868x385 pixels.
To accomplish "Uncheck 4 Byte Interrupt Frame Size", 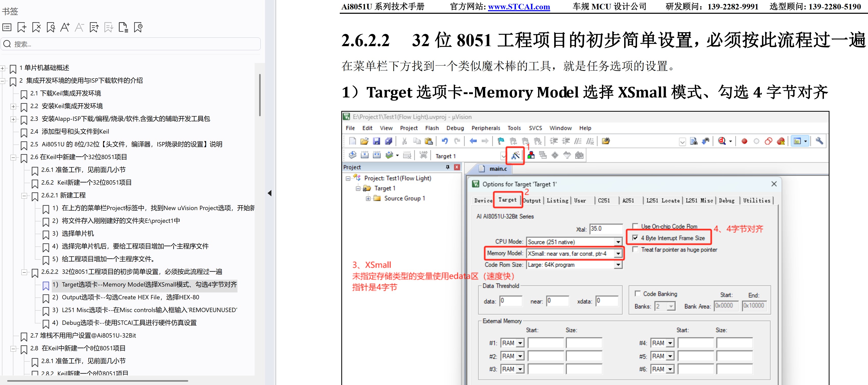I will point(635,238).
